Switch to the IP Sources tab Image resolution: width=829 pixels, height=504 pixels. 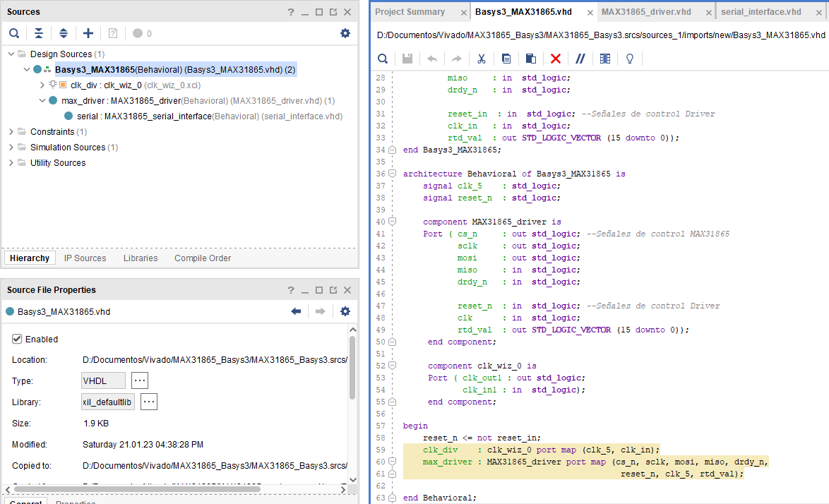point(85,258)
